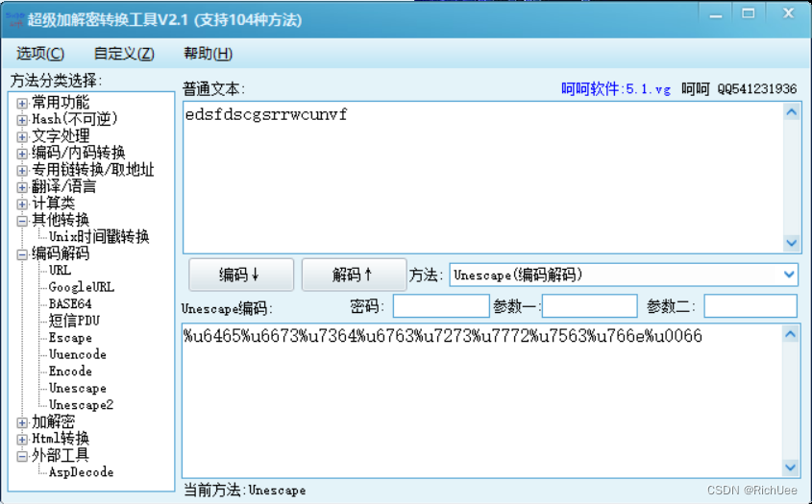Expand the 加解密 category

[22, 422]
